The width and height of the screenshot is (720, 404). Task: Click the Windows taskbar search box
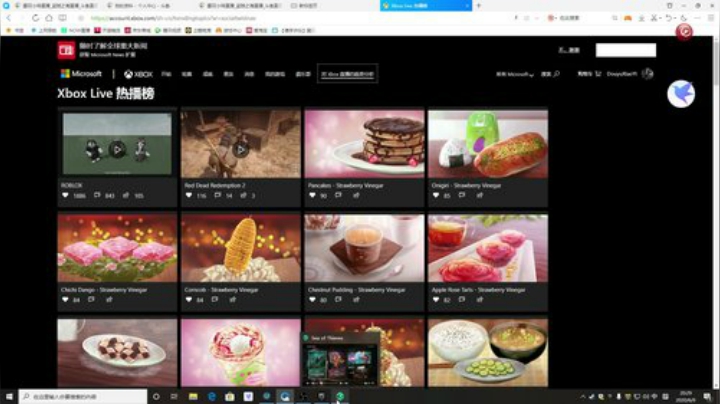pyautogui.click(x=83, y=396)
